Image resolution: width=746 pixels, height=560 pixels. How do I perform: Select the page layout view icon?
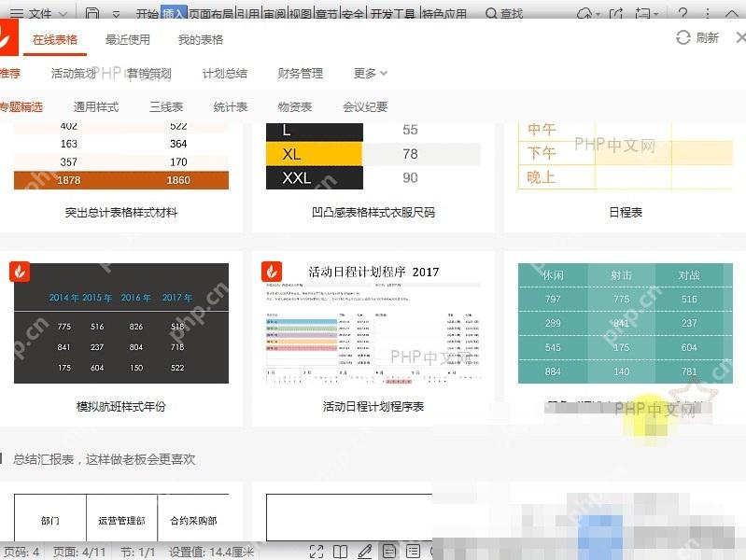(389, 552)
